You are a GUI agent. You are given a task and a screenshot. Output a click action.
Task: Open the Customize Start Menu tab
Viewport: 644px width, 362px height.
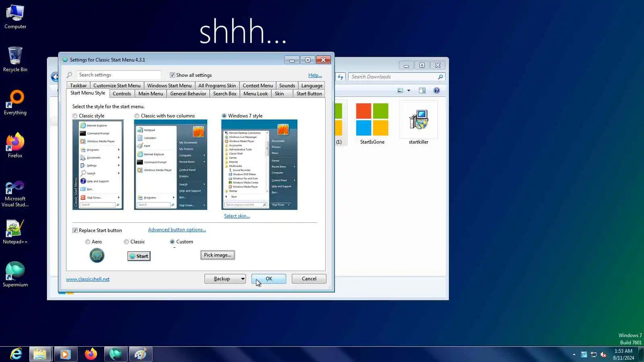[117, 86]
